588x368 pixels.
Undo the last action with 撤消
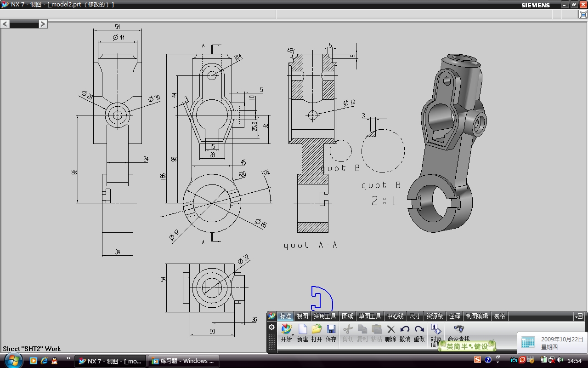[x=405, y=333]
